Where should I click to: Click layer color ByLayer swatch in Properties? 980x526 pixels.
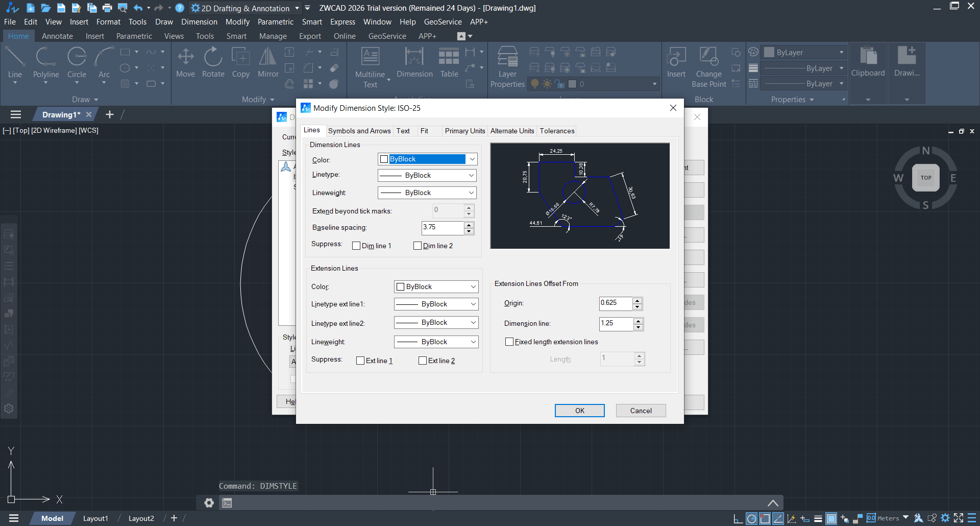(769, 52)
